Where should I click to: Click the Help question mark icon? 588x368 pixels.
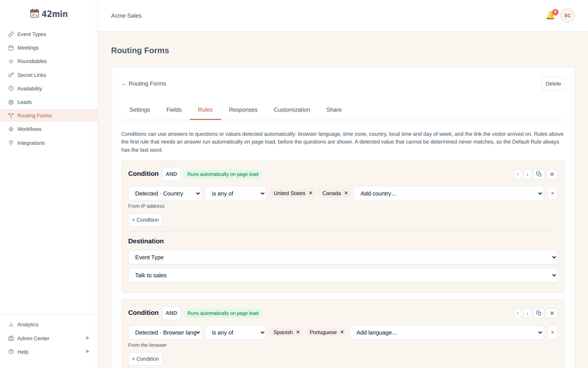click(x=11, y=352)
